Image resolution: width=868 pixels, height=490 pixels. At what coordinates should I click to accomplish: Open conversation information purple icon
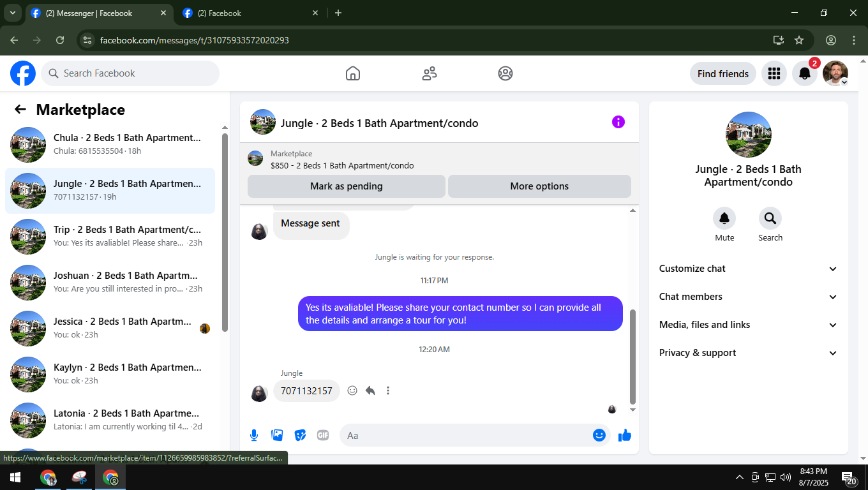click(618, 122)
